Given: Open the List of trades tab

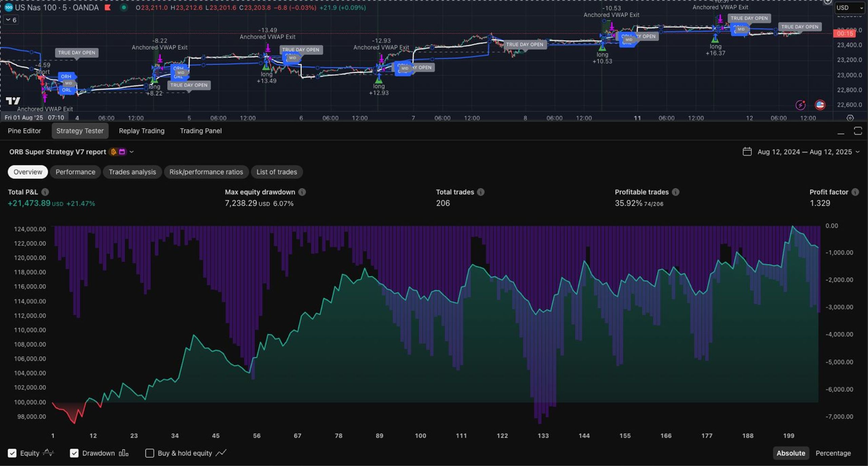Looking at the screenshot, I should (277, 172).
